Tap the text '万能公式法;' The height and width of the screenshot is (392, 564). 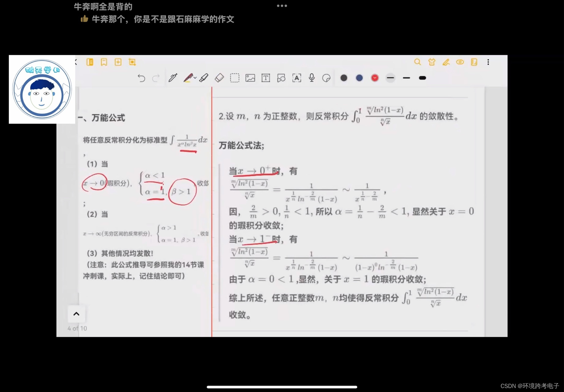[241, 145]
